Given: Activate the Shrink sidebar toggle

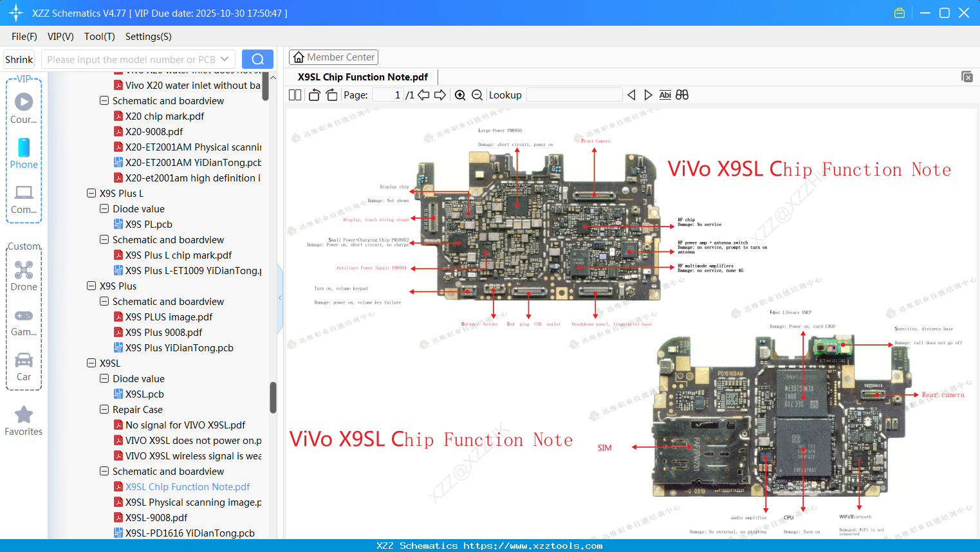Looking at the screenshot, I should click(x=19, y=59).
